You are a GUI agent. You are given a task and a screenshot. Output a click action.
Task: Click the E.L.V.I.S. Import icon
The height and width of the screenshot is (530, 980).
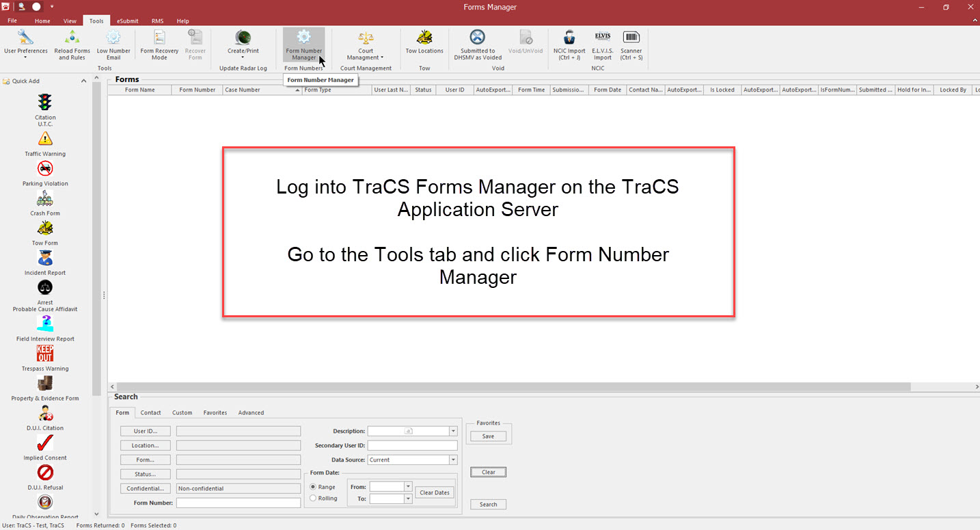(x=602, y=45)
